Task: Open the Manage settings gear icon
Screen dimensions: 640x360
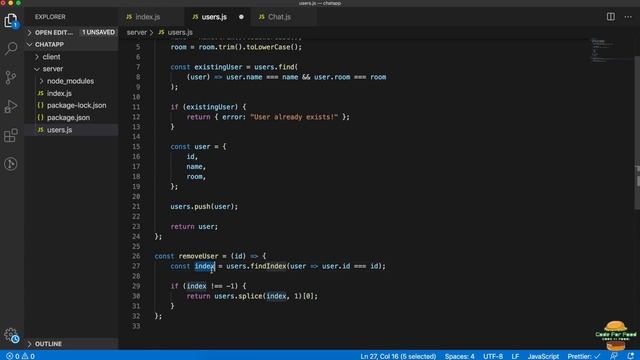Action: (11, 335)
